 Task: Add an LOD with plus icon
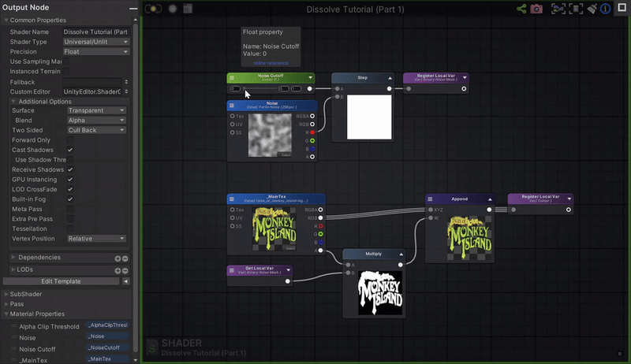pyautogui.click(x=118, y=271)
